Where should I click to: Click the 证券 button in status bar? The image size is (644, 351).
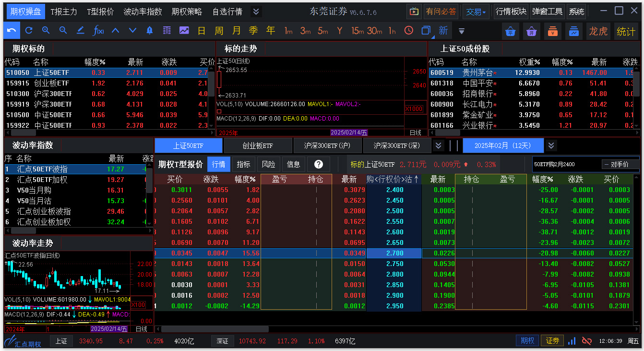[552, 341]
